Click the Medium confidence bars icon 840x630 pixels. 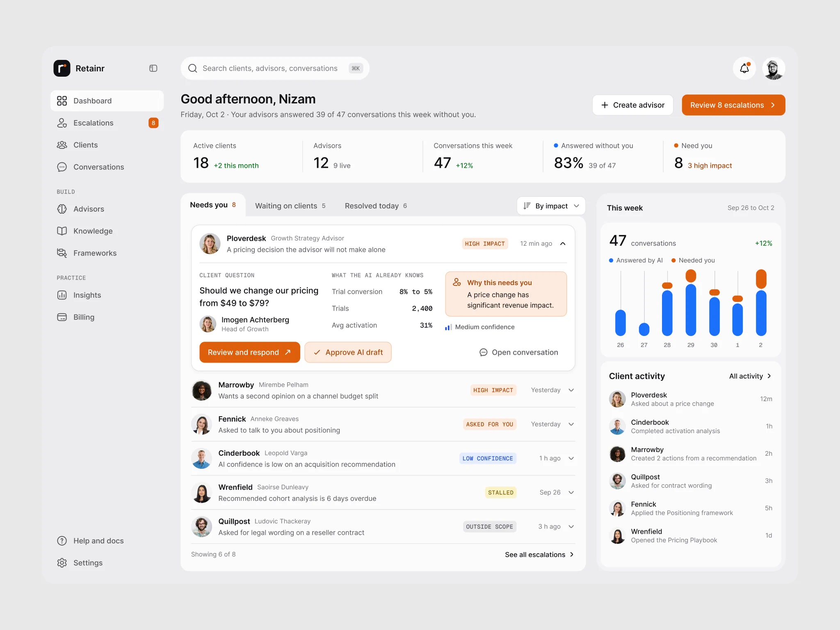(448, 327)
